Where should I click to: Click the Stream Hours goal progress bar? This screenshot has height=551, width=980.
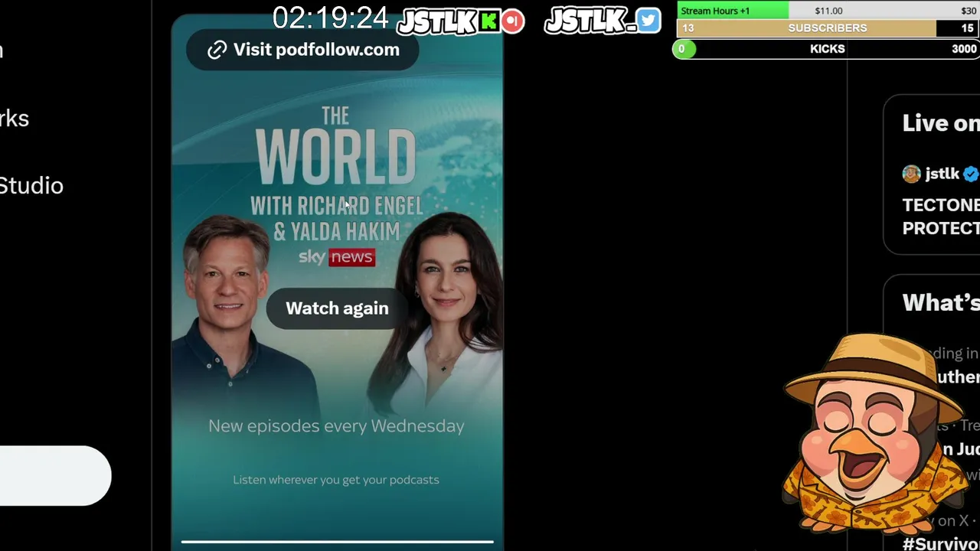point(828,11)
